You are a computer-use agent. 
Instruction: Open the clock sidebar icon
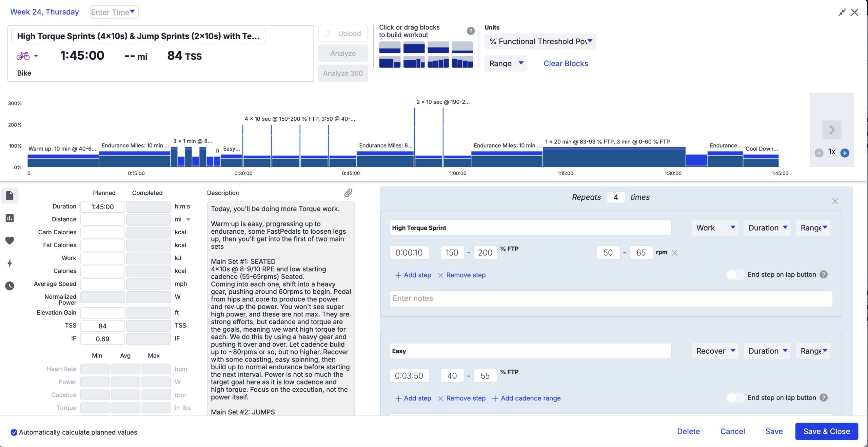[10, 286]
